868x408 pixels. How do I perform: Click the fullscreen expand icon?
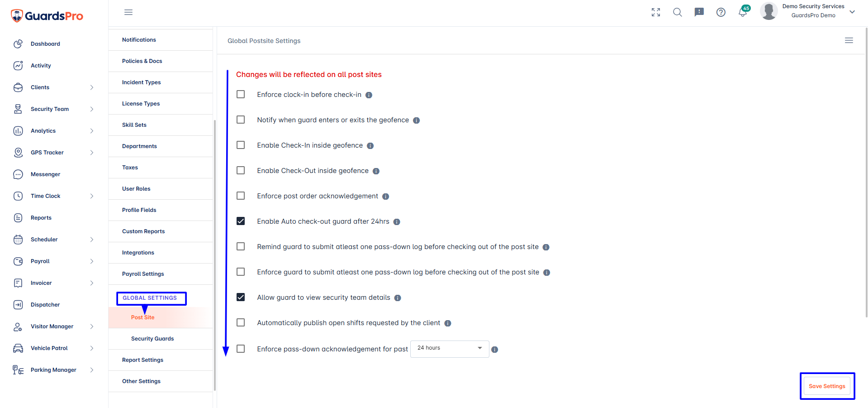click(656, 12)
